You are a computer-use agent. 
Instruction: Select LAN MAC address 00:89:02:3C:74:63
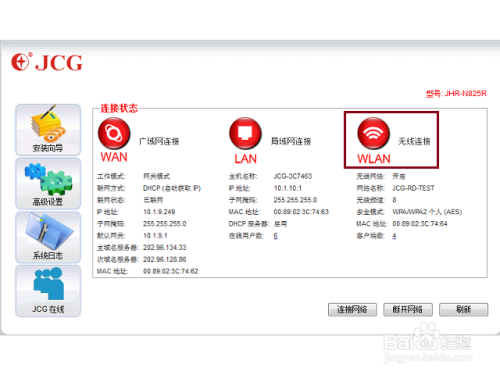coord(301,212)
